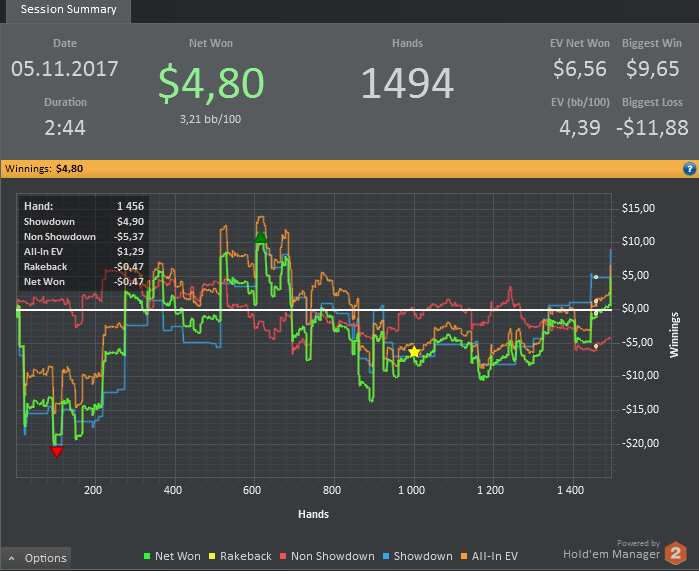
Task: Click the Winnings: $4,80 orange bar label
Action: [x=44, y=169]
